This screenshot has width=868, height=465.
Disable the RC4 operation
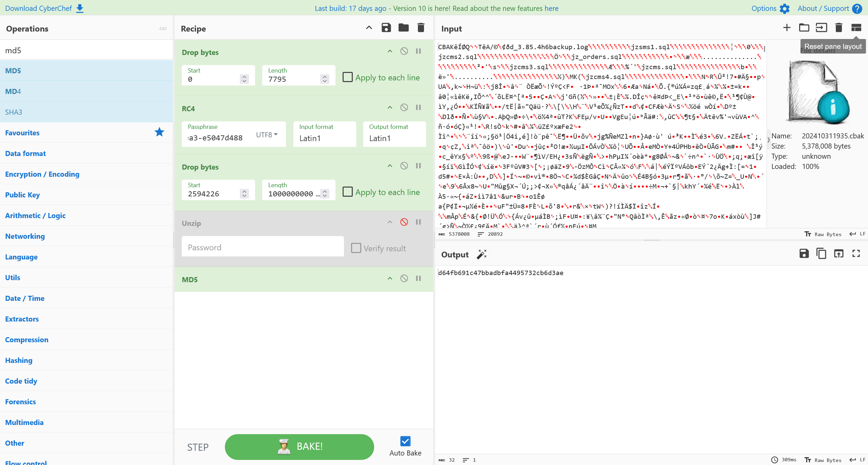tap(404, 108)
